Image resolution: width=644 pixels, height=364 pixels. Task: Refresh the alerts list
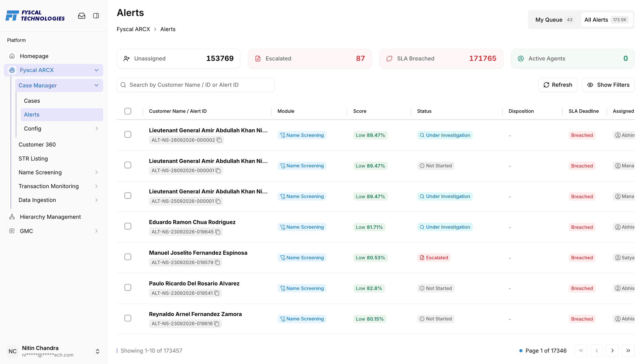[x=558, y=85]
